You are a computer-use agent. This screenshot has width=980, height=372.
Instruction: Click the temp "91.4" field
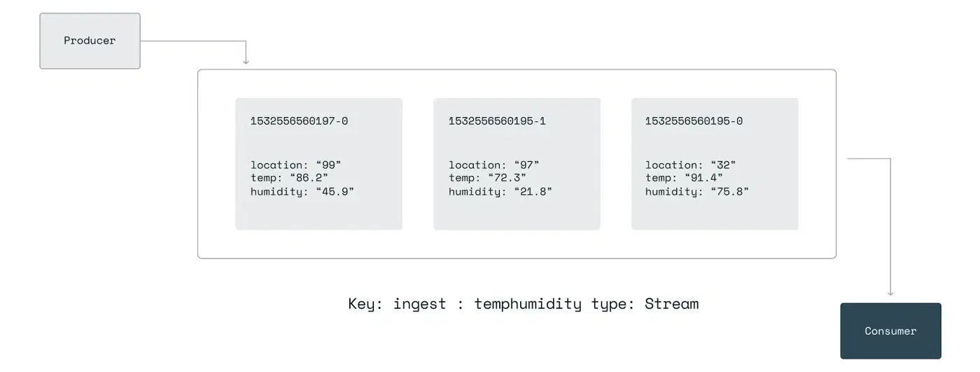tap(684, 178)
